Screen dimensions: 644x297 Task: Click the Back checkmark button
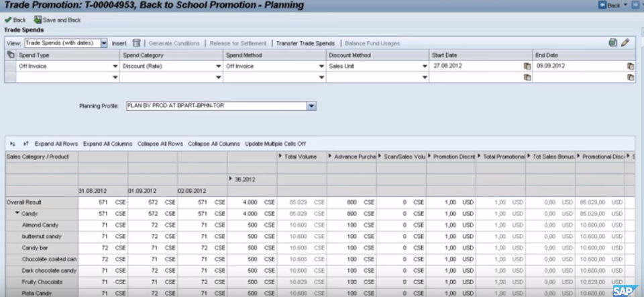15,19
